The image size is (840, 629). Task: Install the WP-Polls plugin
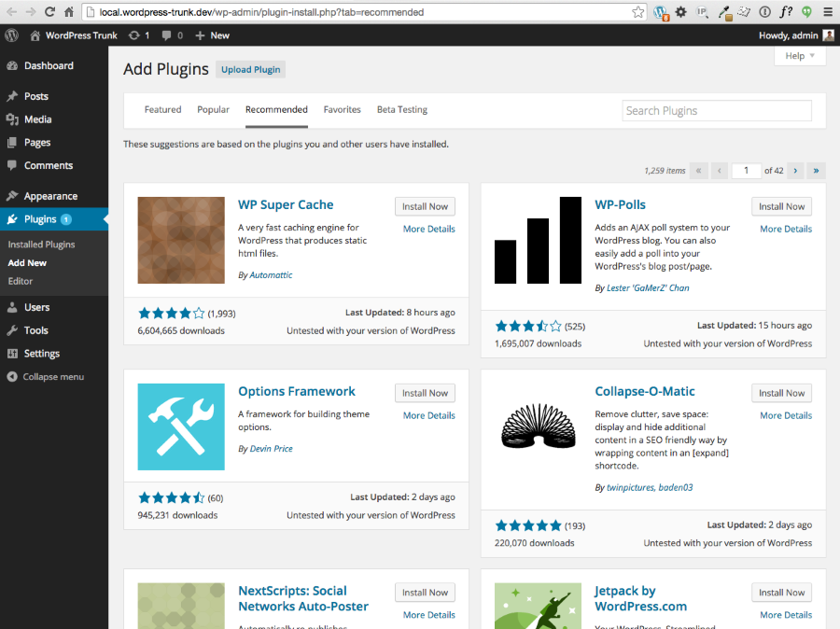781,207
